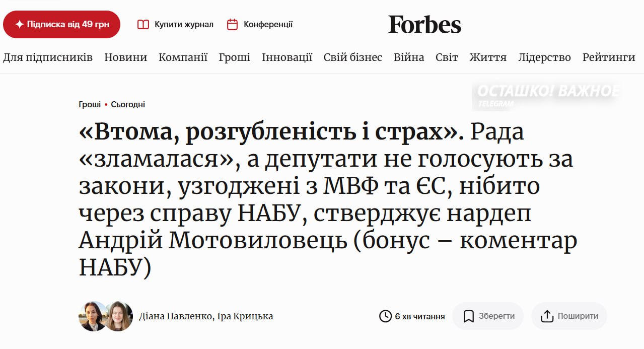
Task: Select Рейтинги in the navigation bar
Action: point(609,57)
